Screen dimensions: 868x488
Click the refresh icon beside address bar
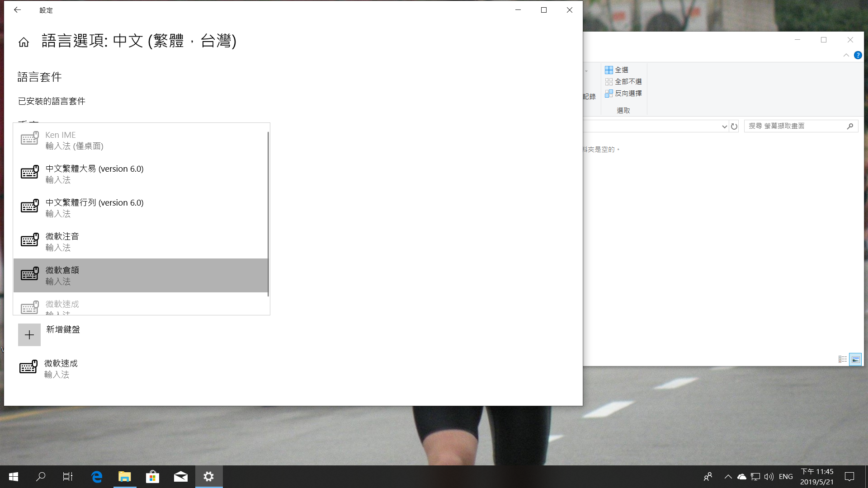734,127
